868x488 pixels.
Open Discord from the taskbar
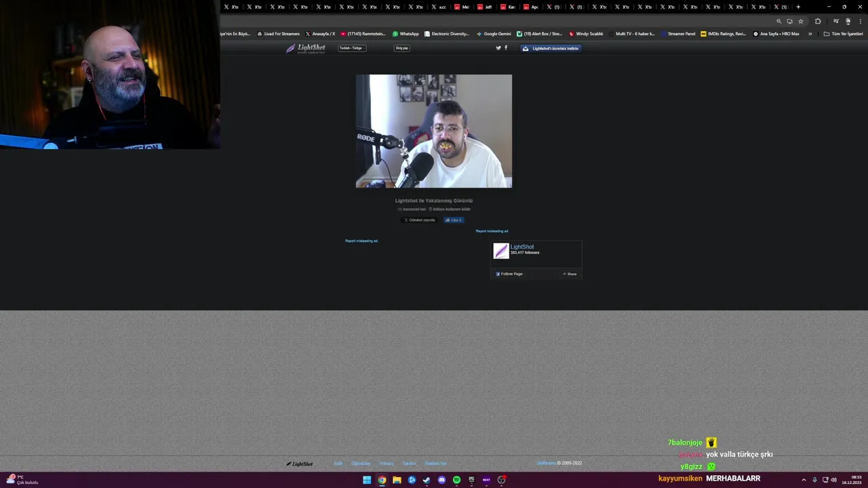(441, 480)
